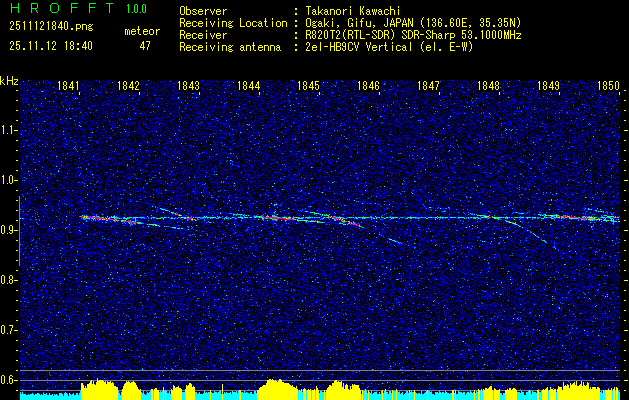Click time marker 1848
This screenshot has height=400, width=629.
pyautogui.click(x=489, y=86)
